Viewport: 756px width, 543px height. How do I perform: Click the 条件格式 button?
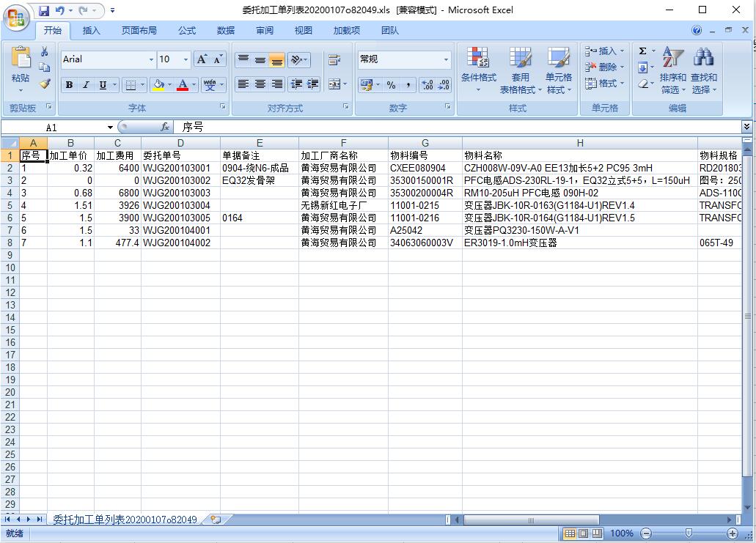tap(478, 70)
